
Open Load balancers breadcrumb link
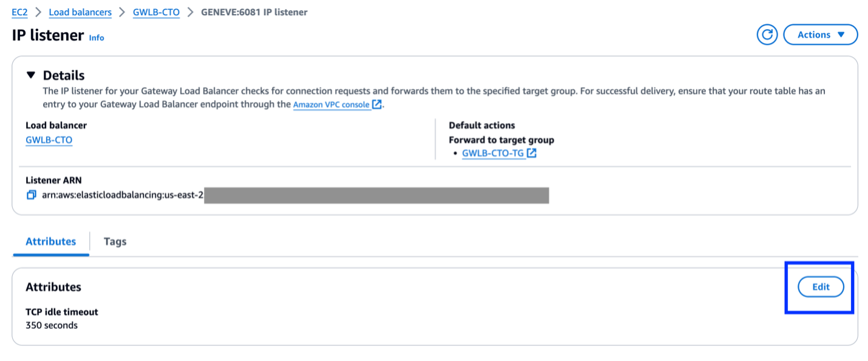click(x=80, y=12)
